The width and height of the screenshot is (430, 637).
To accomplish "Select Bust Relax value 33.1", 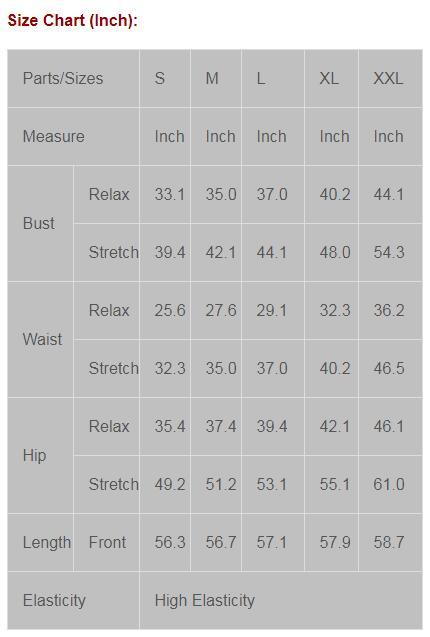I will point(169,194).
